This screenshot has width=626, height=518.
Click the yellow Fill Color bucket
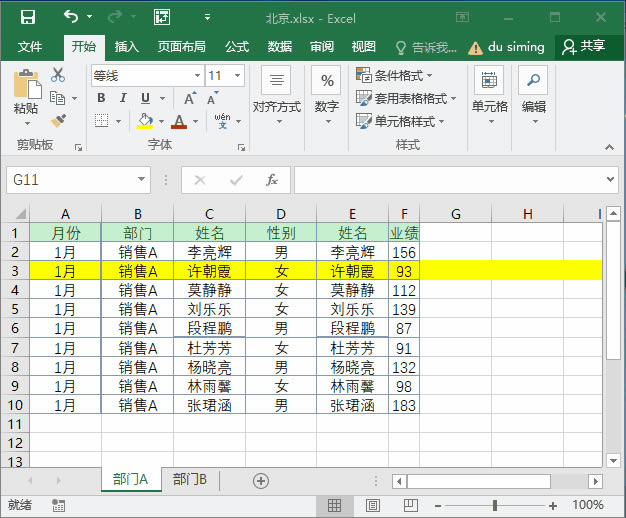[145, 121]
